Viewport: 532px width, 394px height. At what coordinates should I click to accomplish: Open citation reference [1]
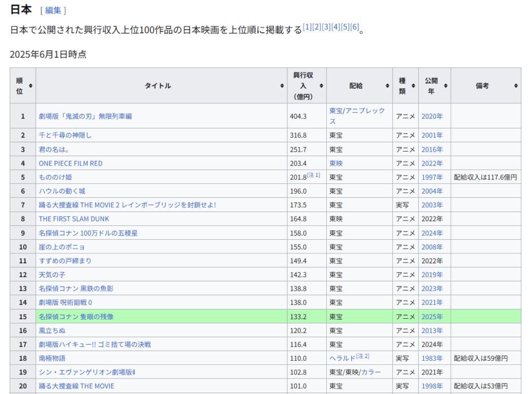(307, 27)
